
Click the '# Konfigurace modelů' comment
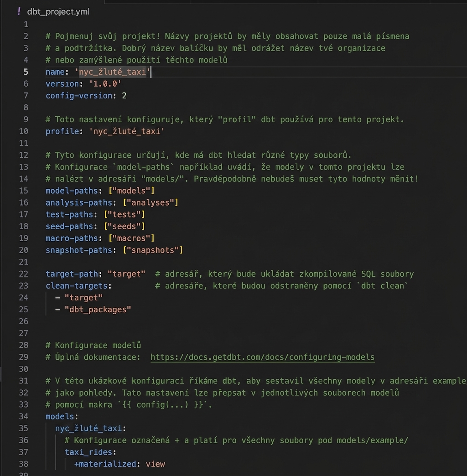point(93,345)
